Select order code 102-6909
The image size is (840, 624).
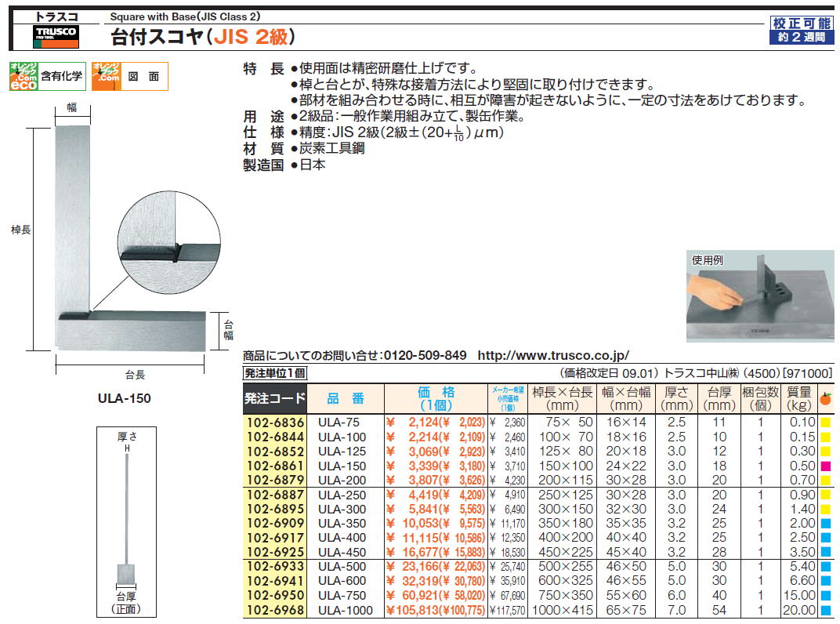275,523
